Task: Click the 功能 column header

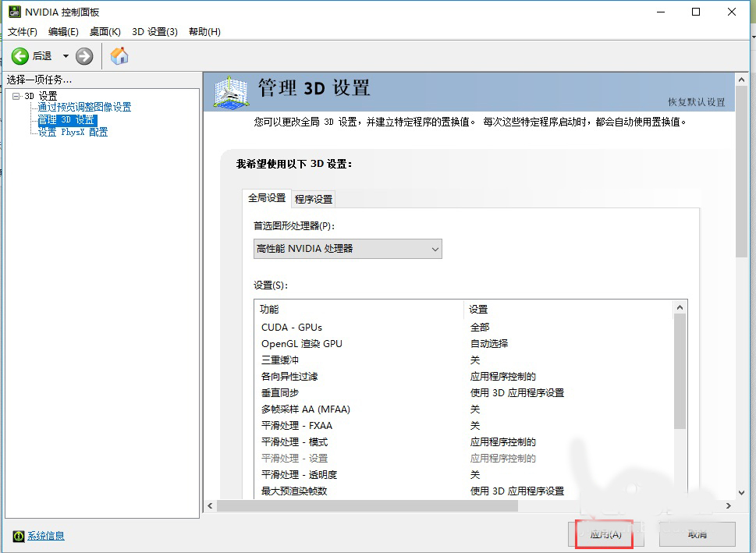Action: point(359,310)
